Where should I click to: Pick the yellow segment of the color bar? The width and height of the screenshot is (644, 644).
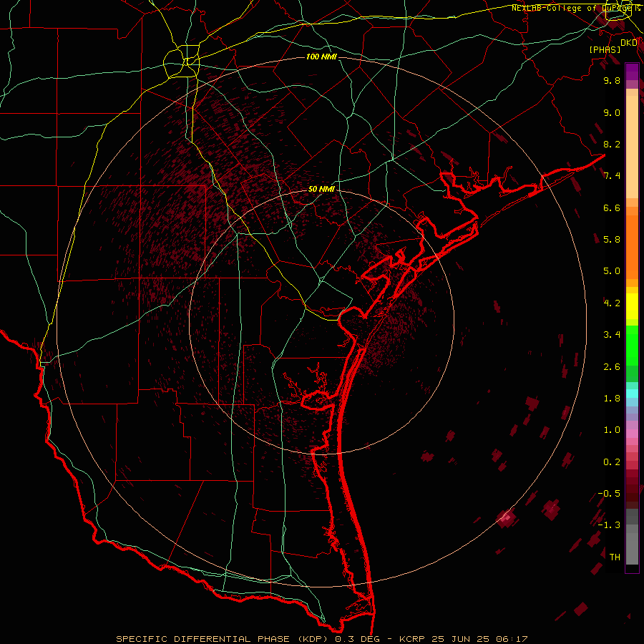(x=632, y=306)
